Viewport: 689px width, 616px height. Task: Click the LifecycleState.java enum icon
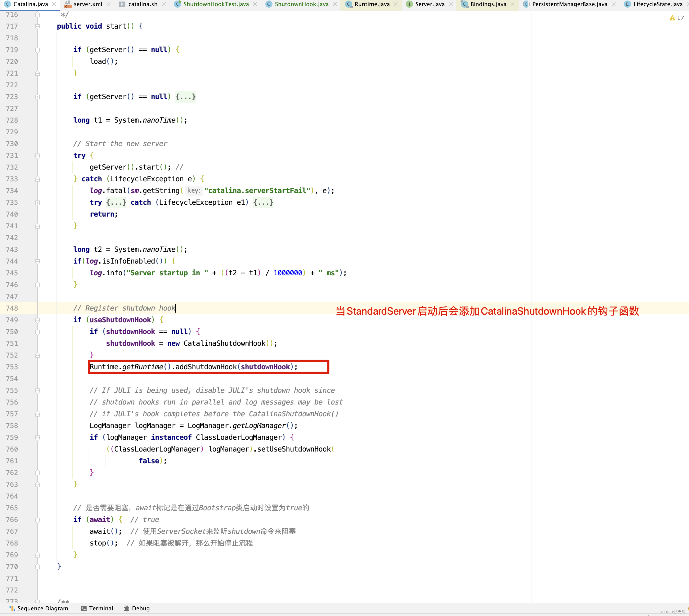(x=627, y=4)
